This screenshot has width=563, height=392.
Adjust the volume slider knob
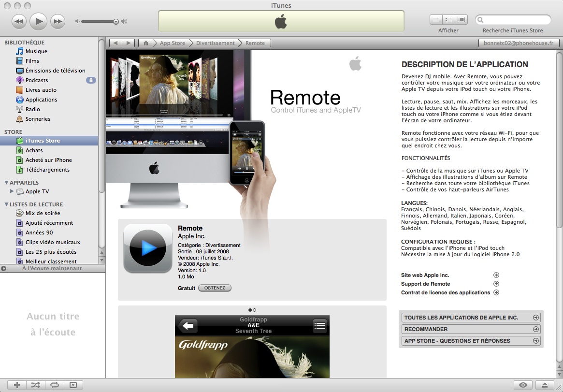tap(116, 22)
